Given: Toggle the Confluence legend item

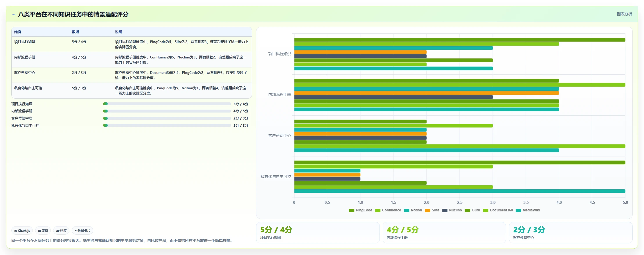Looking at the screenshot, I should 388,210.
